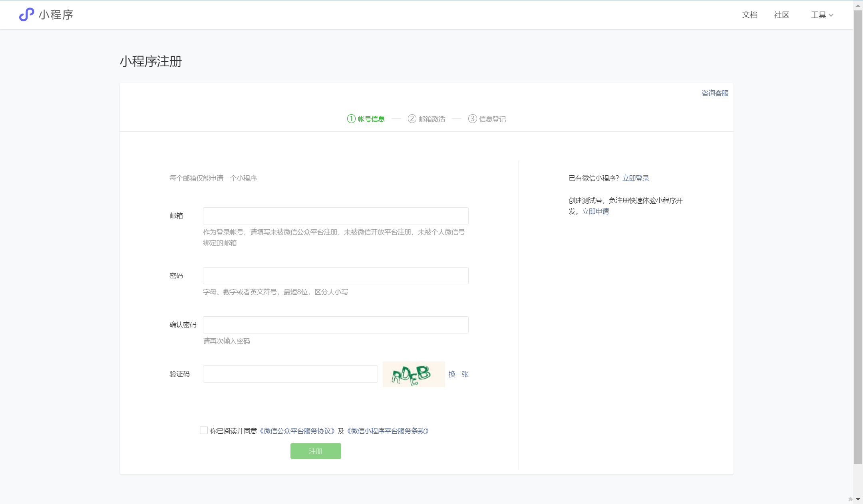Open 《微信公众平台服务协议》 link
The width and height of the screenshot is (863, 504).
pos(297,431)
